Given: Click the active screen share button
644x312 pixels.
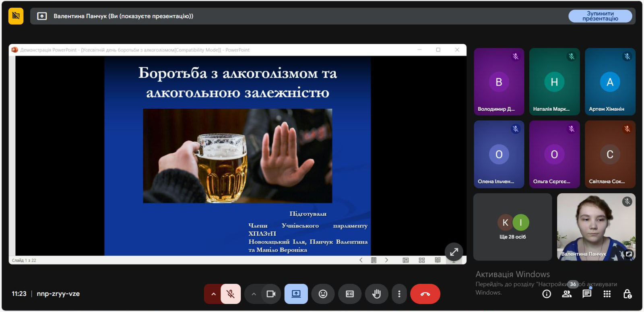Looking at the screenshot, I should [296, 294].
